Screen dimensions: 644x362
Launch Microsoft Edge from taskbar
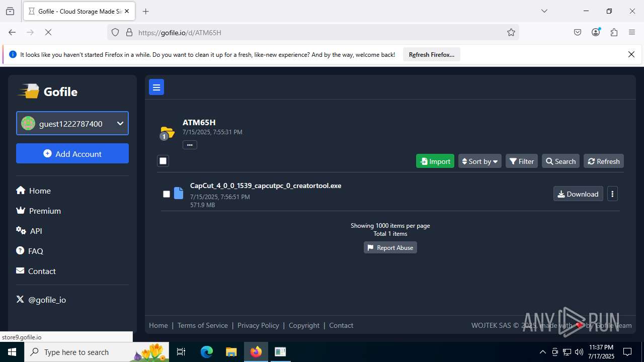point(207,352)
